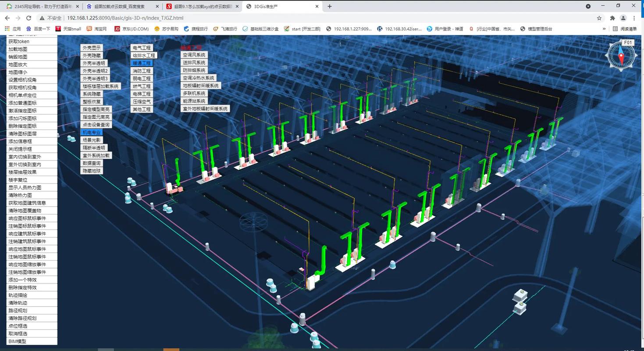This screenshot has height=351, width=644.
Task: Enable 场景光影 scene lighting
Action: [91, 140]
